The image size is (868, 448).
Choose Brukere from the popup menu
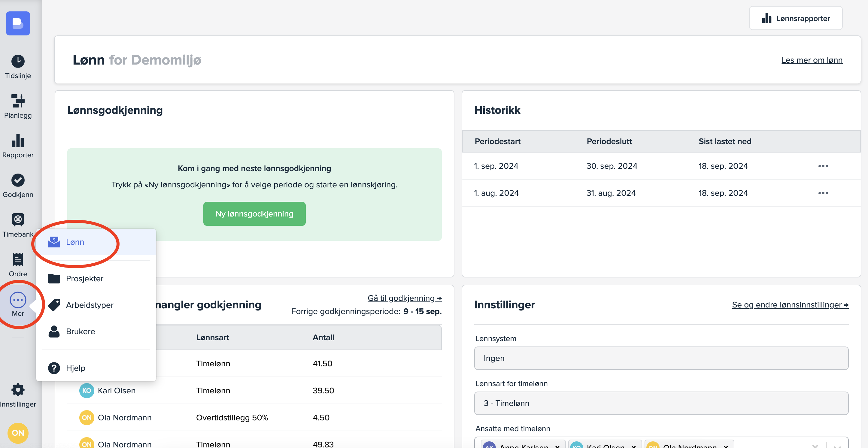(80, 331)
